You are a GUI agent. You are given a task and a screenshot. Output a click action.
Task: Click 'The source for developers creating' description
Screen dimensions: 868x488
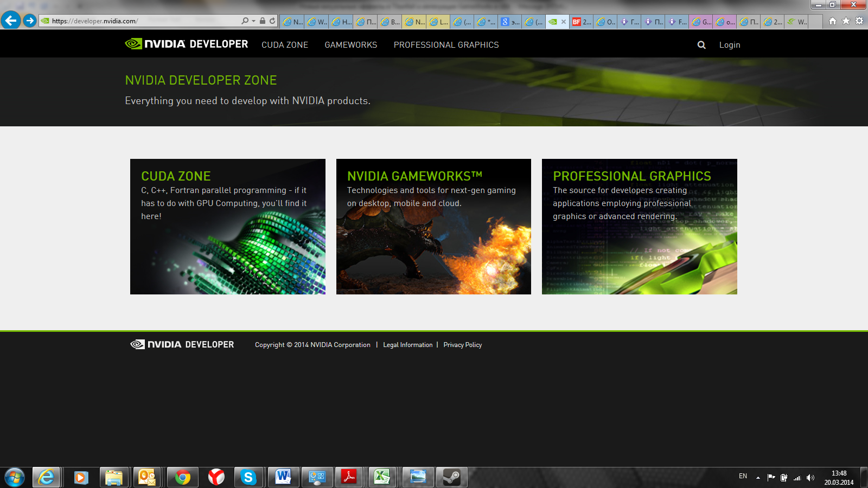[622, 203]
